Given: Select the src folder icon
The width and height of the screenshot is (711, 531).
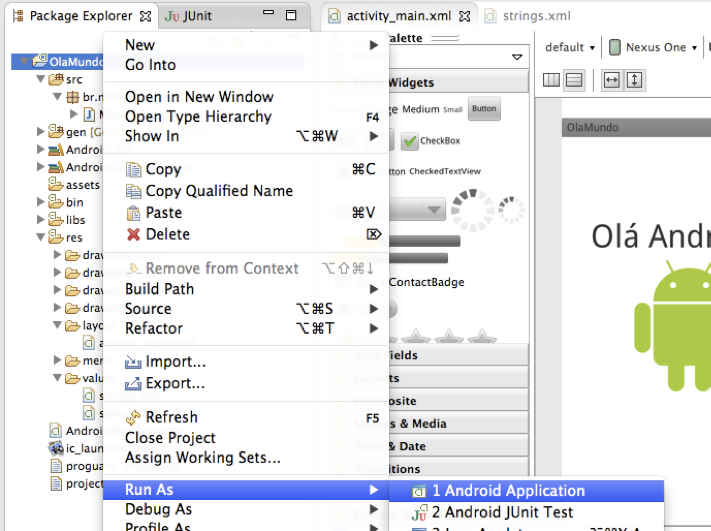Looking at the screenshot, I should [56, 79].
